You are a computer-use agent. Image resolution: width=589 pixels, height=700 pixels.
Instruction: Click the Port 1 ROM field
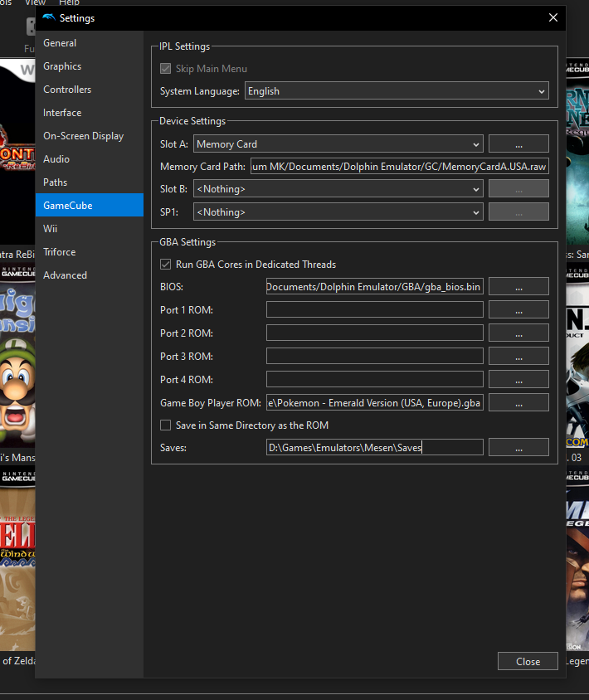tap(375, 310)
